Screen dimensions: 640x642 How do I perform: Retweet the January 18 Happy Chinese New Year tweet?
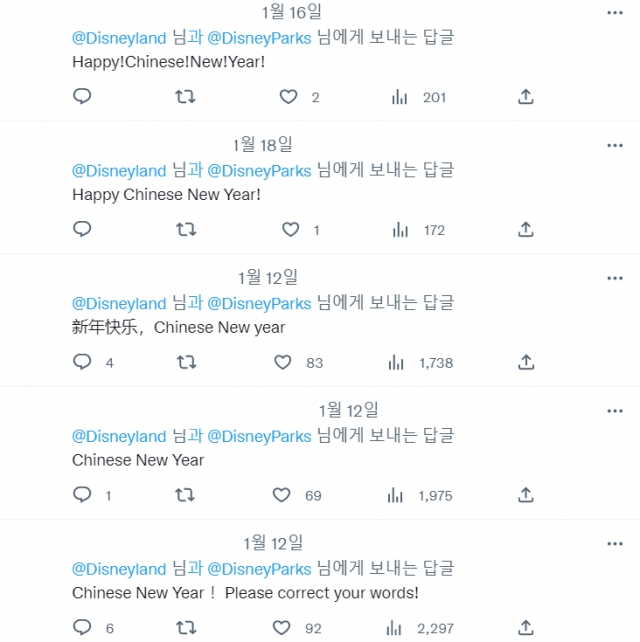186,230
